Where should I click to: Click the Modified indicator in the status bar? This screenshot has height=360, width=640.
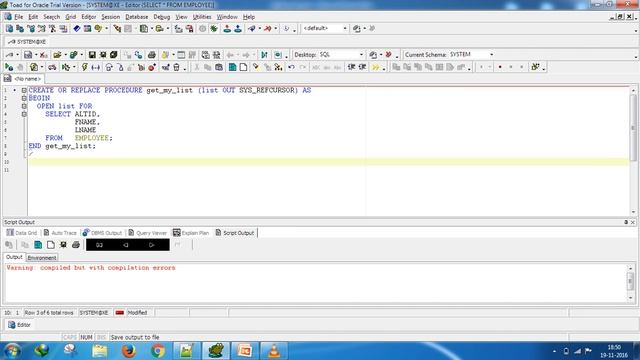point(137,313)
